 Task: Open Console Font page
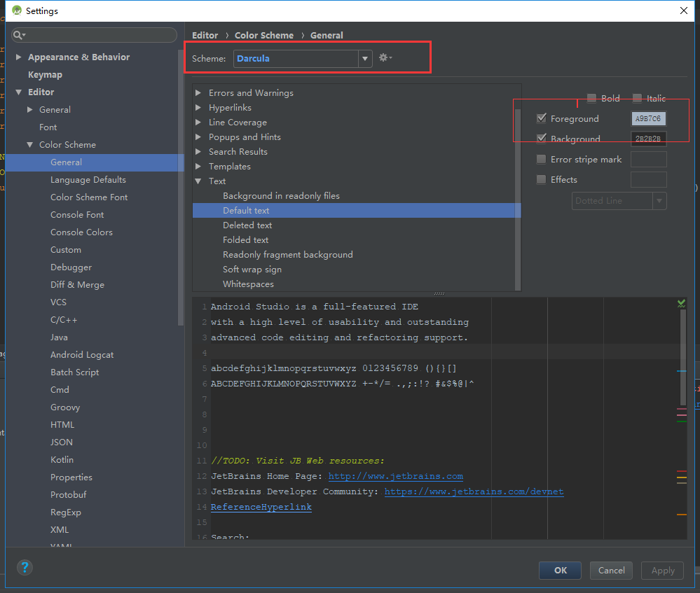[x=77, y=215]
